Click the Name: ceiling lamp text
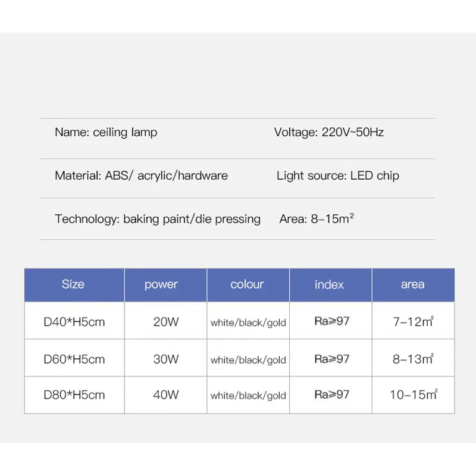 pos(106,132)
